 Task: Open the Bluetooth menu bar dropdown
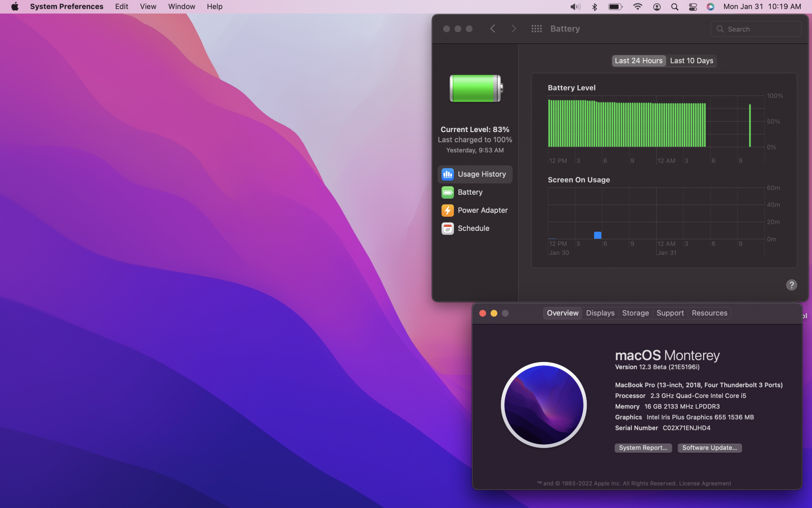tap(595, 7)
